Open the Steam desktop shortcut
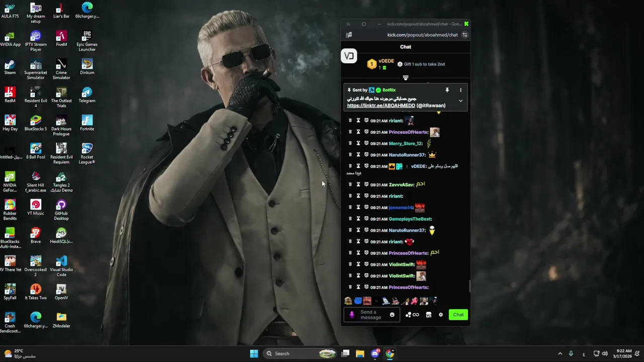The width and height of the screenshot is (644, 362). (10, 67)
